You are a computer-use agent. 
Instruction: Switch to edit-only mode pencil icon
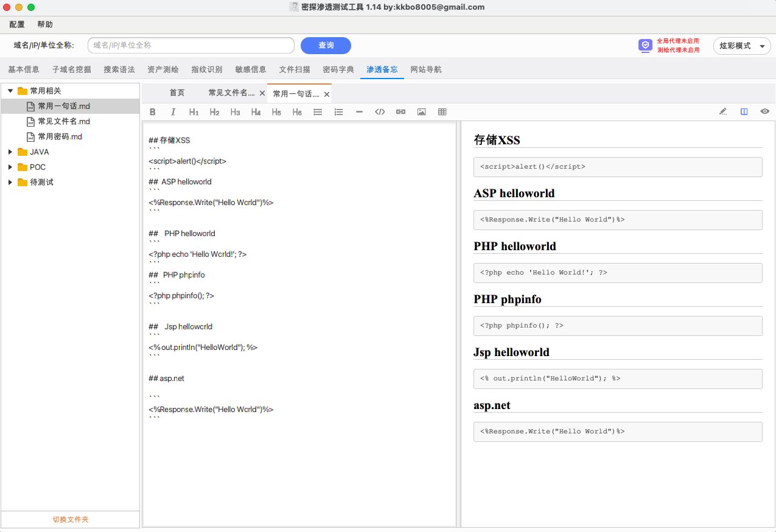(723, 111)
